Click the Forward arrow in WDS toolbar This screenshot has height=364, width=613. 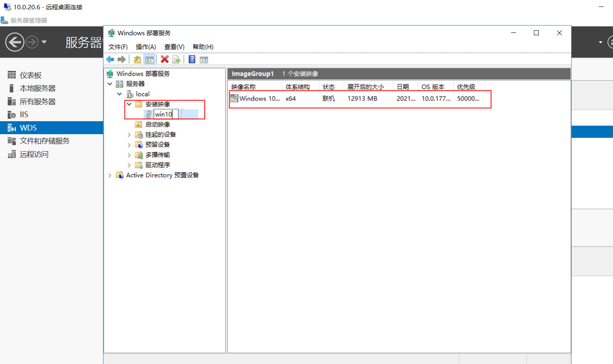click(x=121, y=60)
